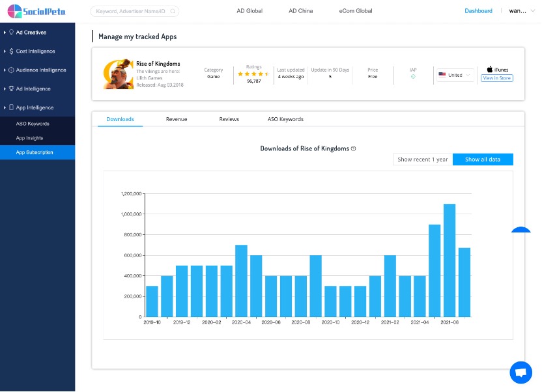Viewport: 542px width, 392px height.
Task: Select App Subscription sidebar item
Action: point(37,152)
